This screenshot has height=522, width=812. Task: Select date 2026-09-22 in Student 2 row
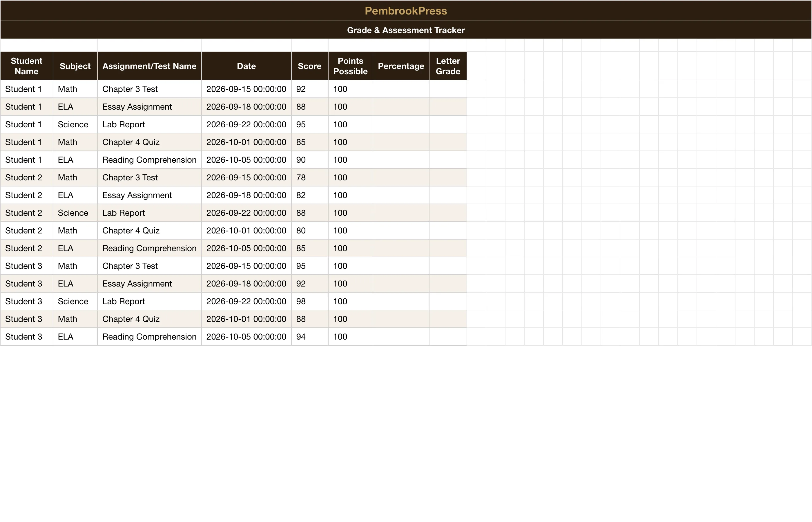[246, 213]
